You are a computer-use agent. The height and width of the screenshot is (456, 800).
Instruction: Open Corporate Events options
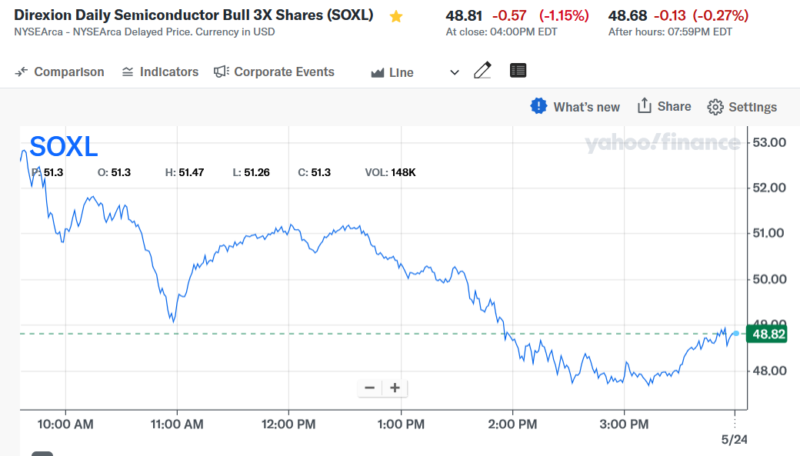[274, 72]
